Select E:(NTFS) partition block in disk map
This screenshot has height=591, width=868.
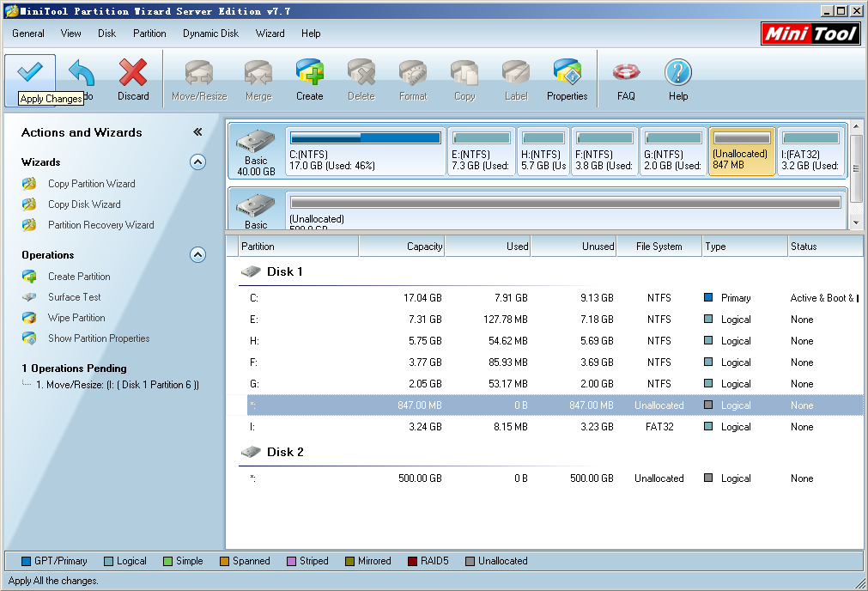481,151
